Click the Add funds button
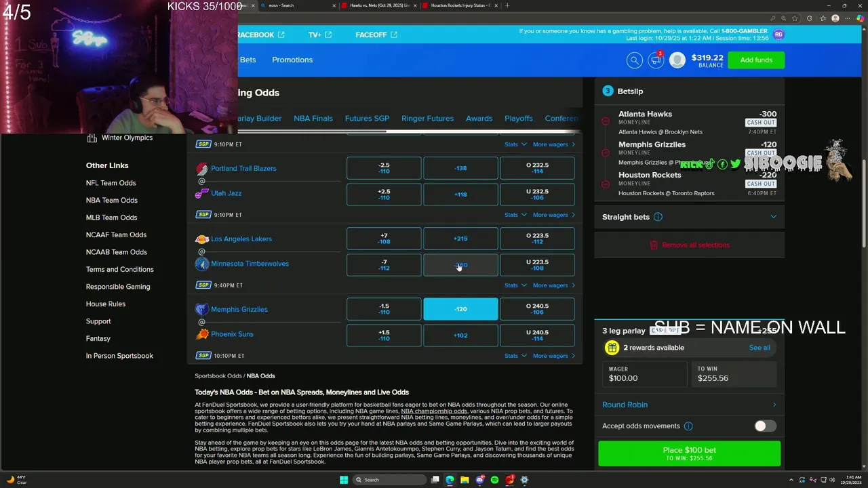Image resolution: width=868 pixels, height=488 pixels. pos(756,60)
